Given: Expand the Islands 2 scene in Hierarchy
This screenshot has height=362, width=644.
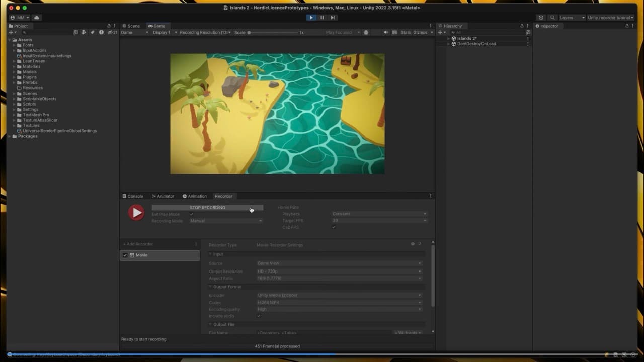Looking at the screenshot, I should 448,38.
